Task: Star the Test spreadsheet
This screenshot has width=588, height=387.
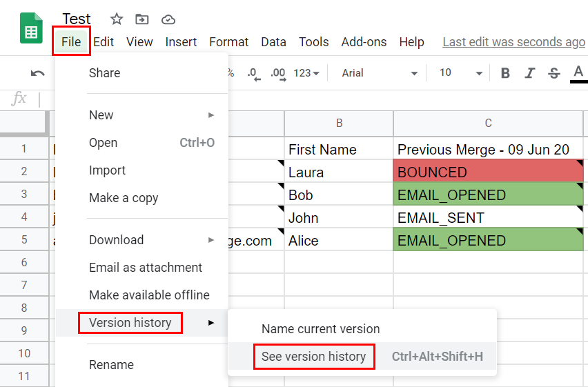Action: click(117, 19)
